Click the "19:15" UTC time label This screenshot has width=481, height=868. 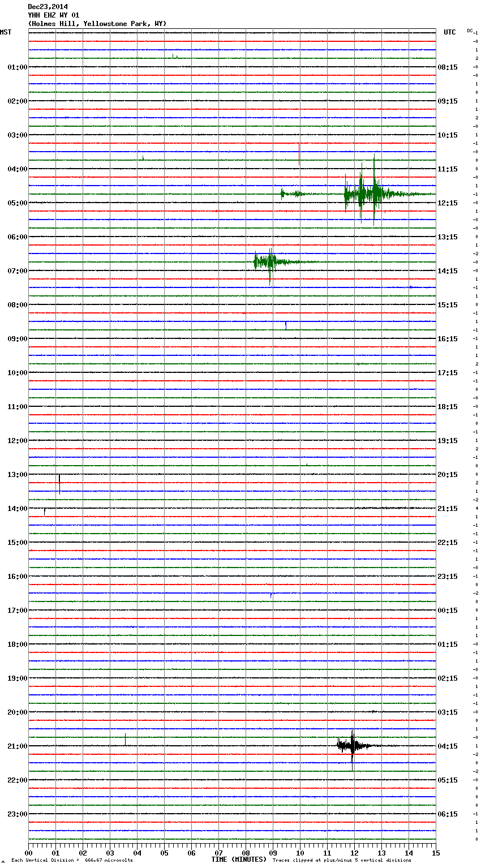coord(448,441)
